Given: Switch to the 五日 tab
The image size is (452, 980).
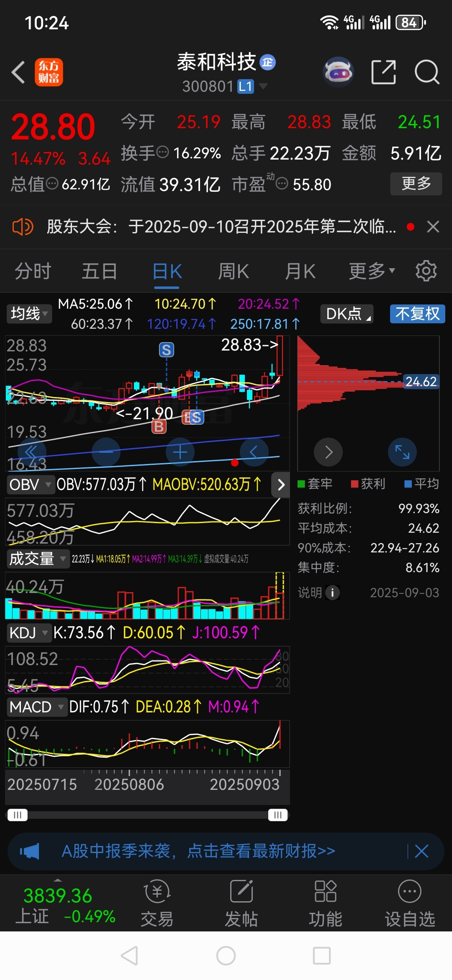Looking at the screenshot, I should [100, 271].
